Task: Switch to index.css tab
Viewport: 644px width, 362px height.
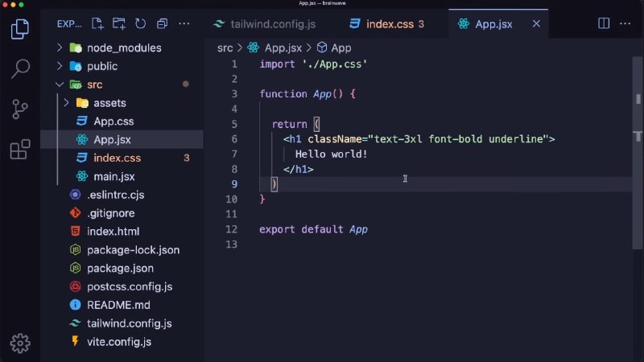Action: pos(387,24)
